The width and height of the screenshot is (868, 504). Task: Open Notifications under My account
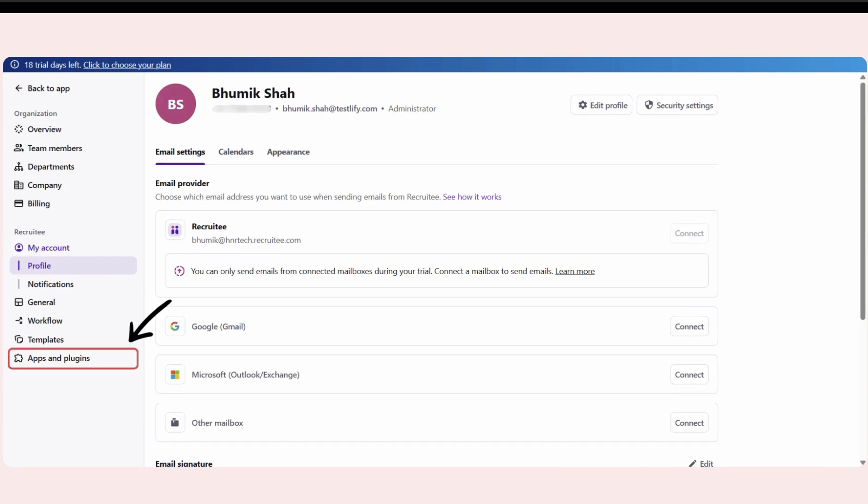tap(50, 284)
